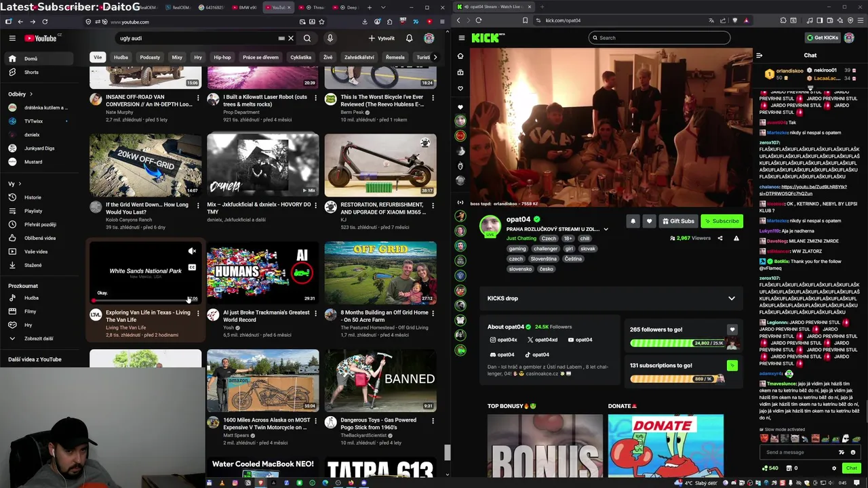The height and width of the screenshot is (488, 868).
Task: Select the Hudba filter chip
Action: [x=121, y=58]
